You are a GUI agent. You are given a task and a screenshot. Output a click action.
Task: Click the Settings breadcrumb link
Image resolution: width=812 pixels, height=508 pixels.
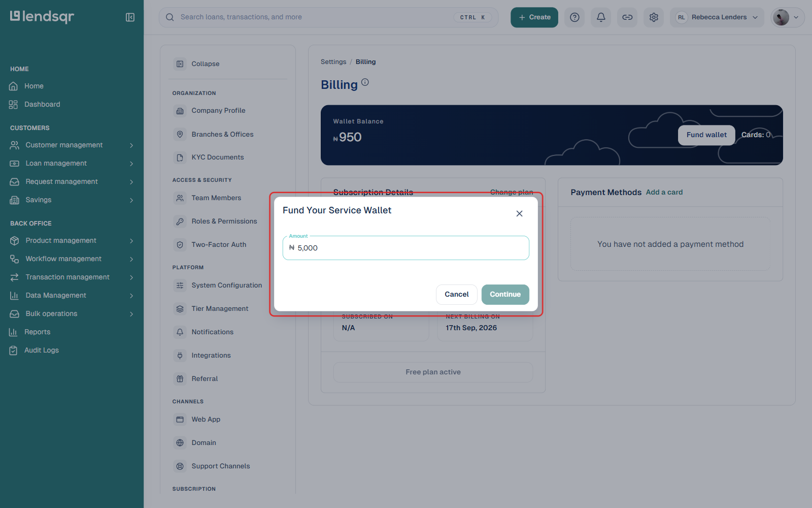[333, 62]
